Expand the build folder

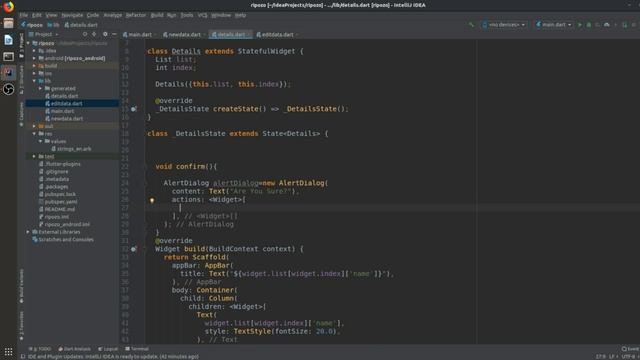tap(34, 66)
